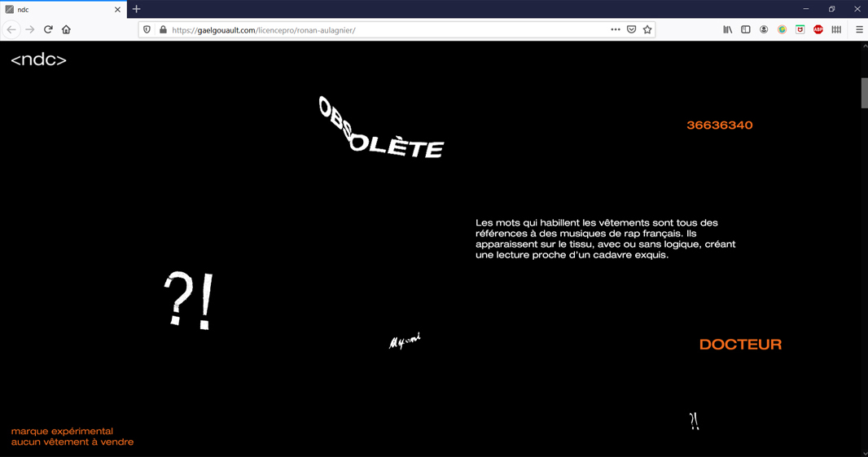Close the ndc tab

coord(117,10)
